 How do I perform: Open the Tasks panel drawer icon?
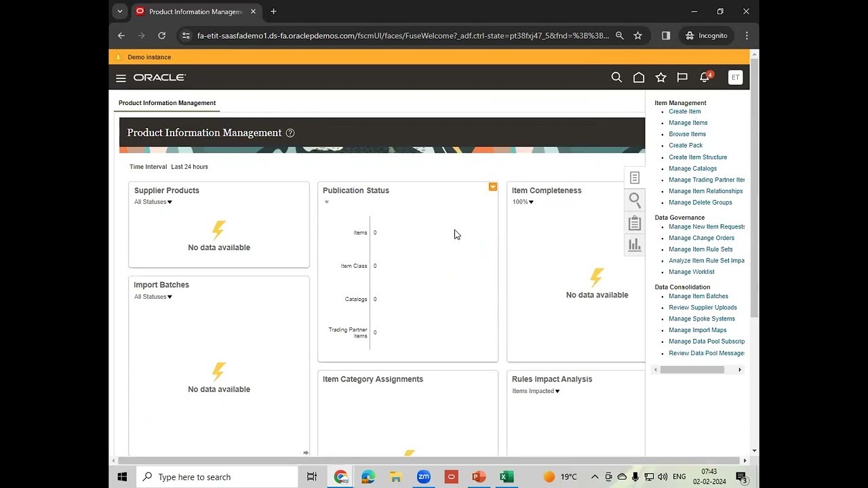click(635, 178)
